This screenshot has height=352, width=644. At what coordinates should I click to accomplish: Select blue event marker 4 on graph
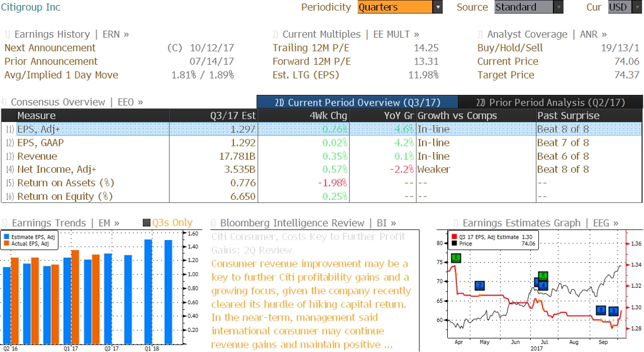[x=543, y=285]
